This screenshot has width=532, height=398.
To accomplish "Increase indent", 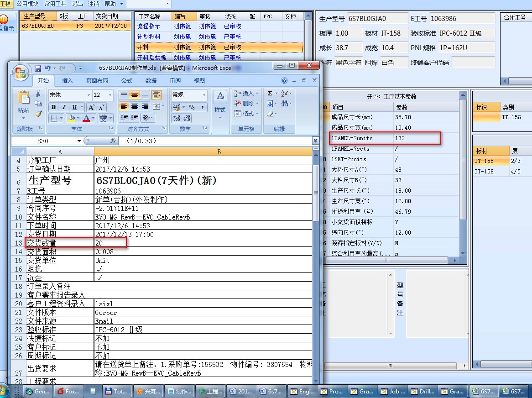I will (135, 117).
